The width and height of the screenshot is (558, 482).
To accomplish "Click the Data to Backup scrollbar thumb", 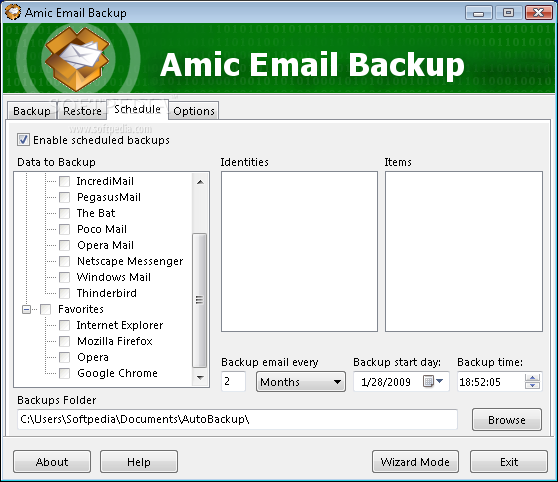I will [200, 300].
